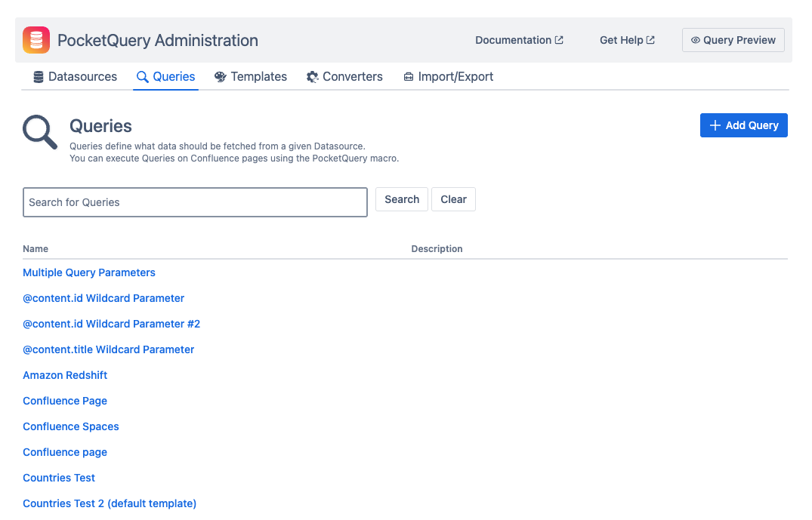Click the plus icon on Add Query

pyautogui.click(x=715, y=125)
